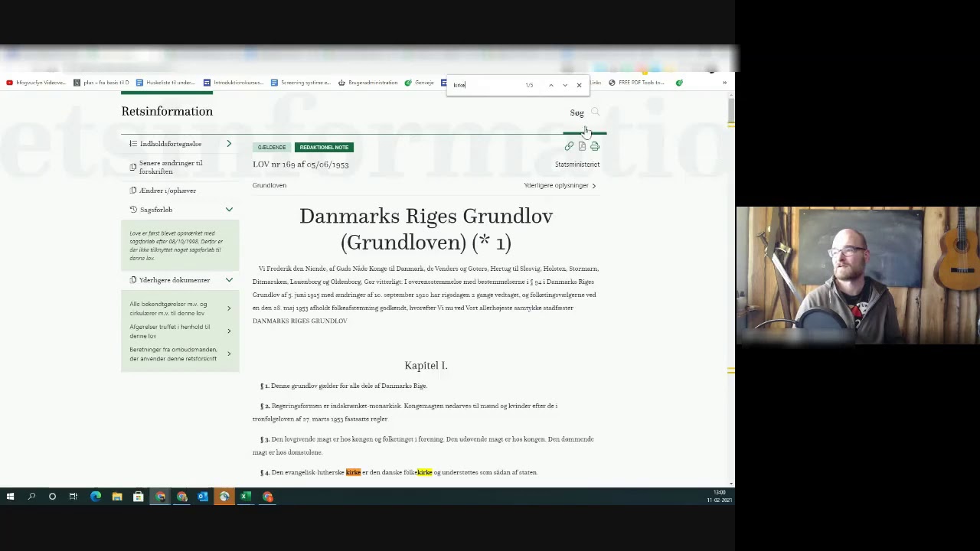Open 'plus – fra basis til D' bookmark
This screenshot has width=980, height=551.
pyautogui.click(x=101, y=83)
